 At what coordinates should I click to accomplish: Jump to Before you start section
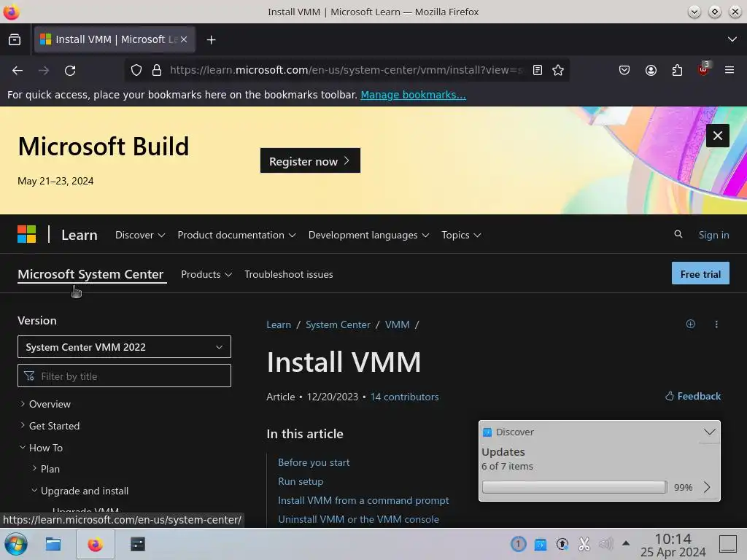click(x=314, y=462)
